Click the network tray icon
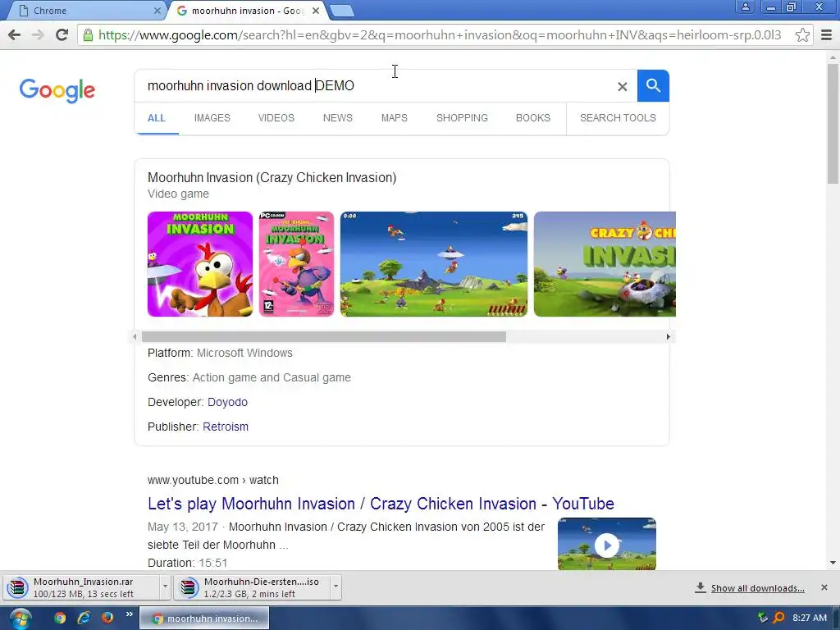 pyautogui.click(x=763, y=619)
